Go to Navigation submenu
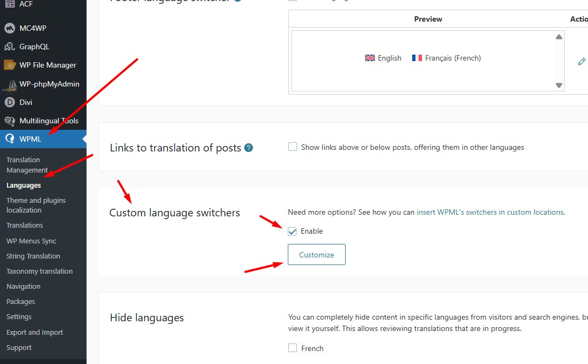Viewport: 588px width, 364px height. 23,287
